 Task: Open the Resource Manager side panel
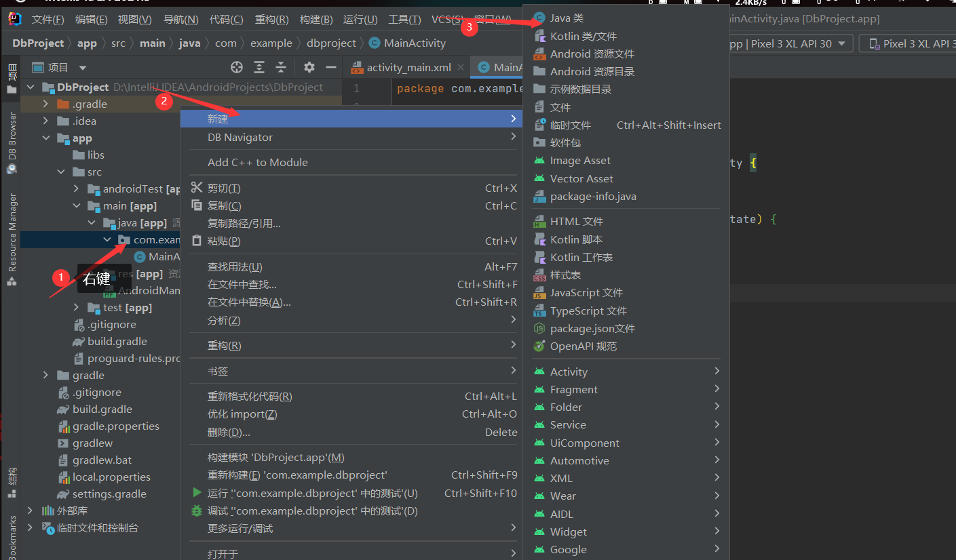click(x=12, y=239)
